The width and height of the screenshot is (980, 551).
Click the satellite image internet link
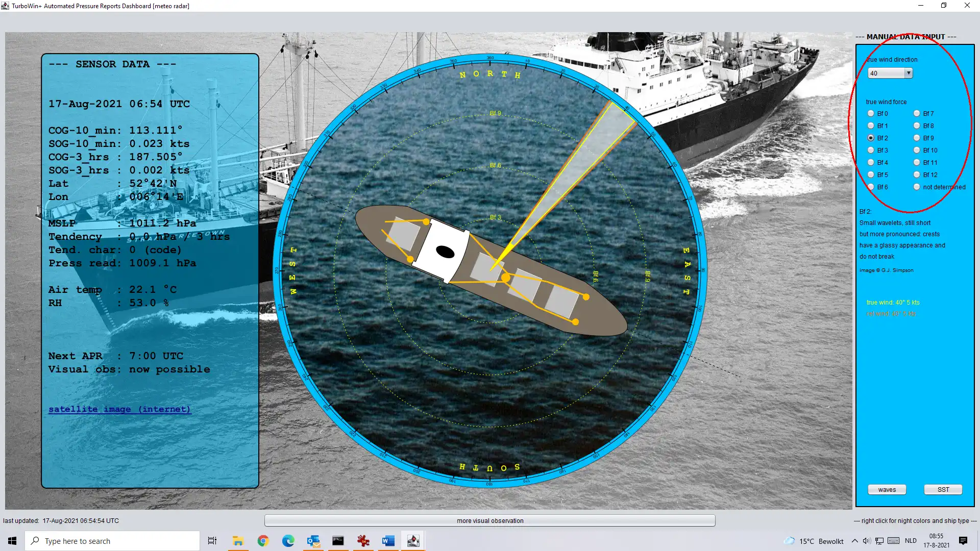click(x=119, y=409)
